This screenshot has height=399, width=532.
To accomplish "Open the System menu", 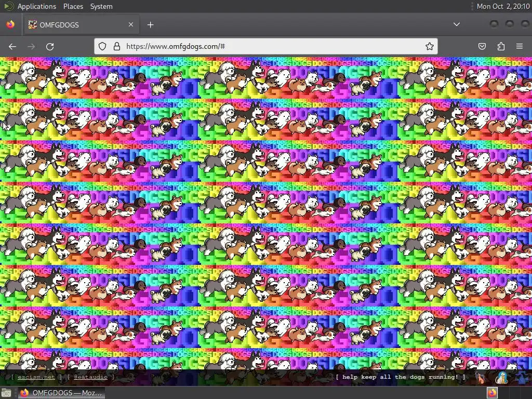I will (x=101, y=6).
